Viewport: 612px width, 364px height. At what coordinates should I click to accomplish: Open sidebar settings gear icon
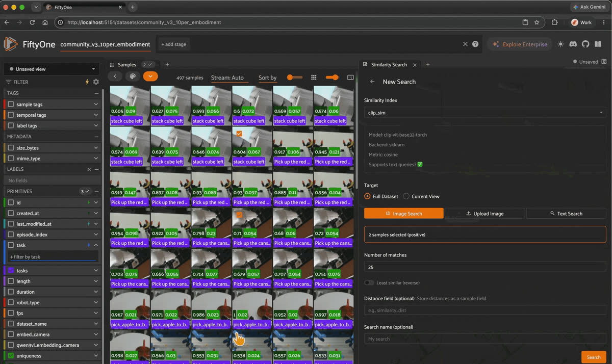click(96, 82)
